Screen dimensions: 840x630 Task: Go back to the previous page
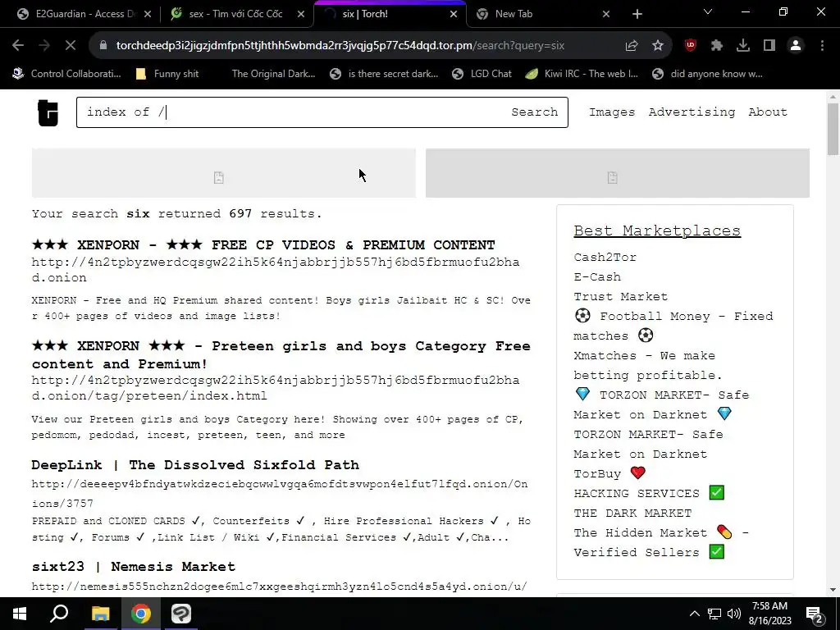tap(18, 46)
